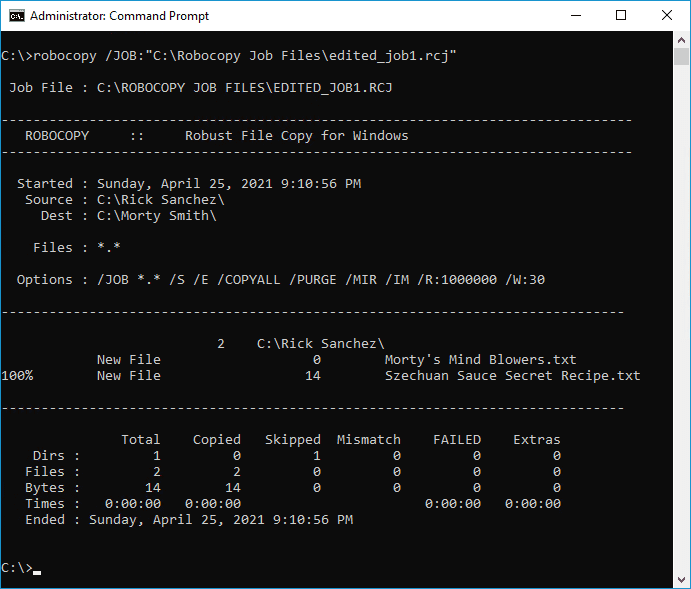Screen dimensions: 691x589
Task: Click the Dest path C:\Morty Smith\
Action: point(156,216)
